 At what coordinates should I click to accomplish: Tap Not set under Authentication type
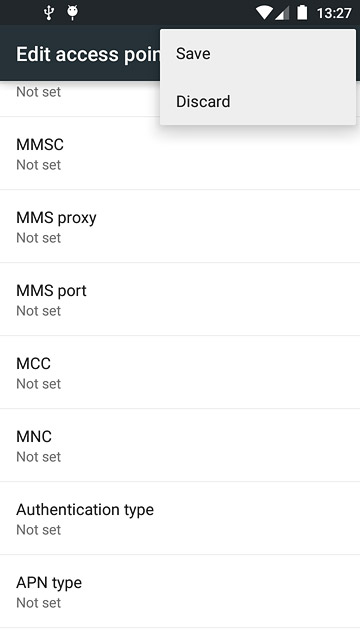click(39, 530)
